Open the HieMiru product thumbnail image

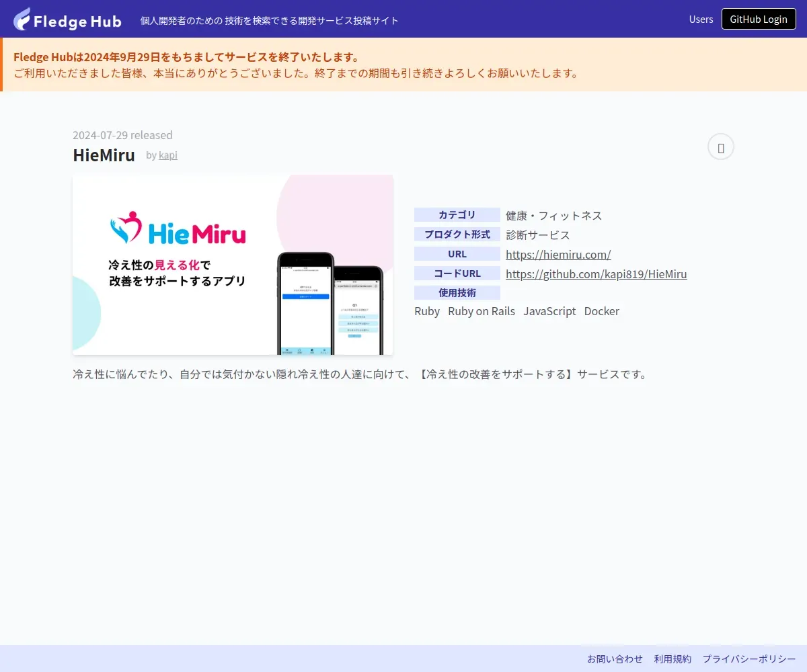click(233, 265)
